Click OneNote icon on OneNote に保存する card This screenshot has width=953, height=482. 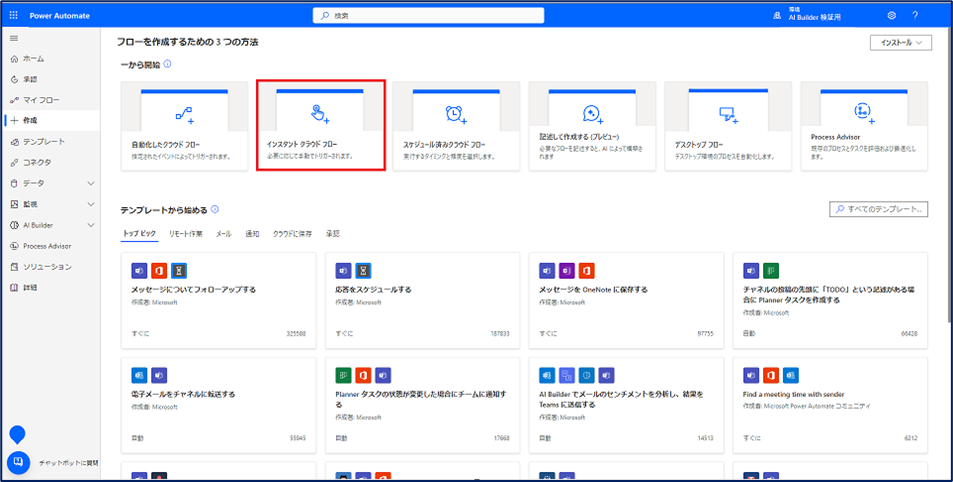(x=567, y=270)
